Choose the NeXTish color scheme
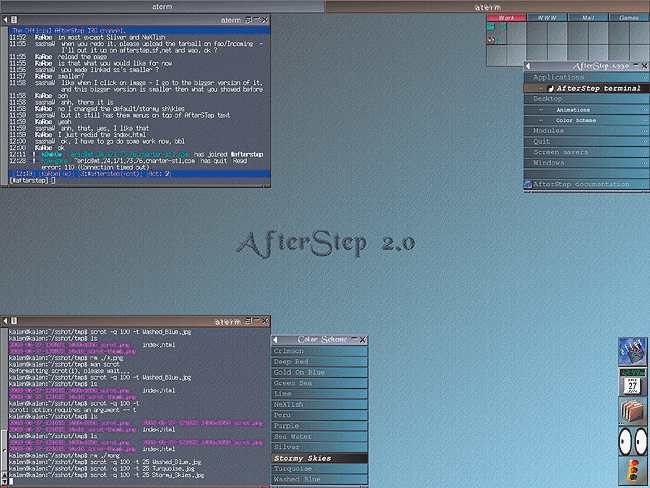Viewport: 650px width, 488px height. [x=320, y=404]
